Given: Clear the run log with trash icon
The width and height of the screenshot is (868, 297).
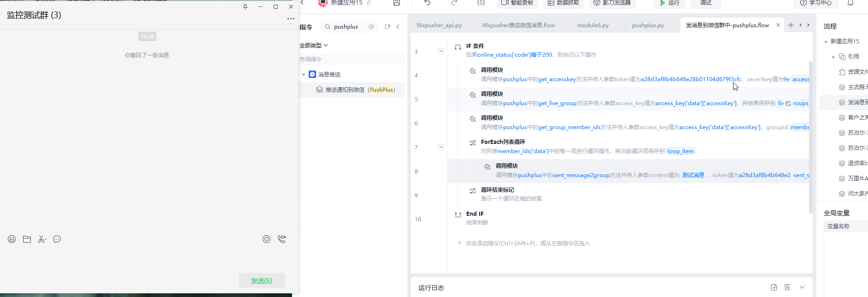Looking at the screenshot, I should (x=787, y=287).
